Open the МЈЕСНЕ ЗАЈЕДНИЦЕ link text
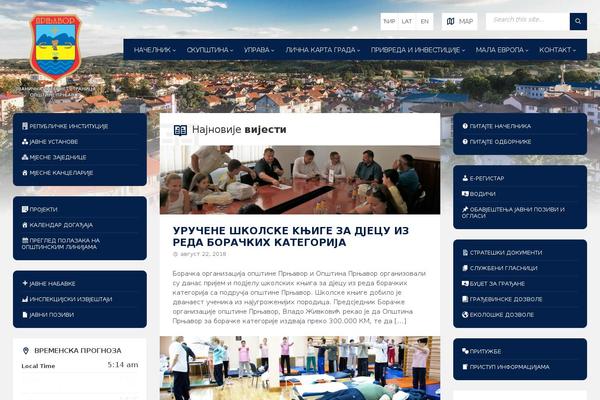This screenshot has width=600, height=400. pyautogui.click(x=58, y=157)
